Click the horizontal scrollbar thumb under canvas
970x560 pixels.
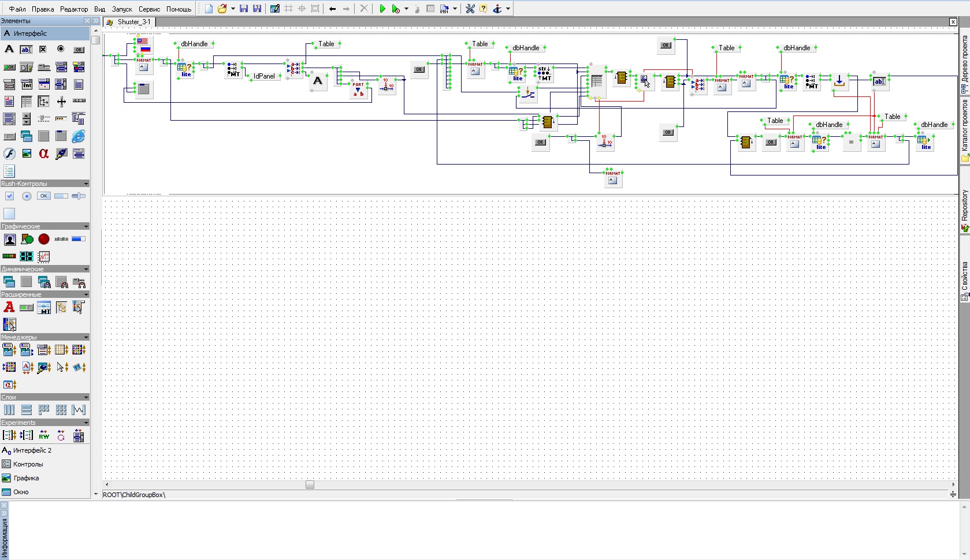pyautogui.click(x=310, y=484)
